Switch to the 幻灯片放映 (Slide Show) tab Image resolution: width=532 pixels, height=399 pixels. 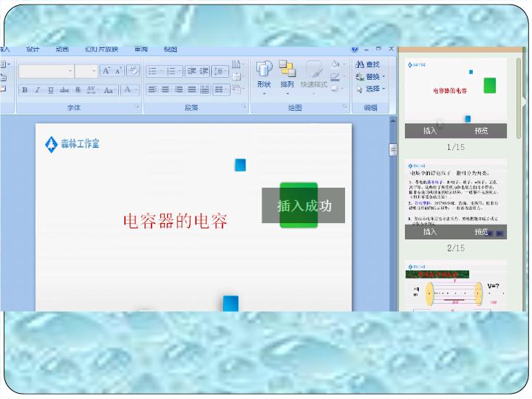[101, 50]
